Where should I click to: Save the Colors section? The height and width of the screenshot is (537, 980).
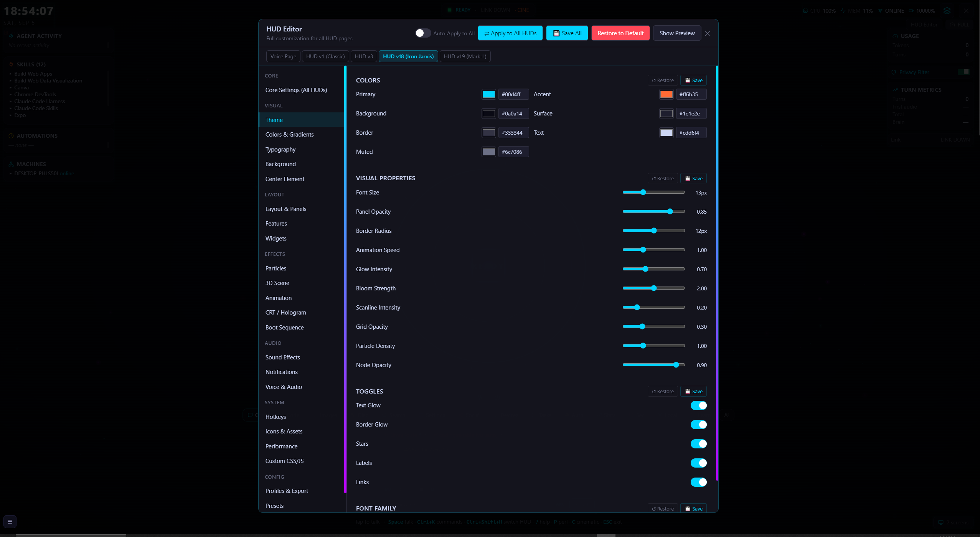click(694, 80)
